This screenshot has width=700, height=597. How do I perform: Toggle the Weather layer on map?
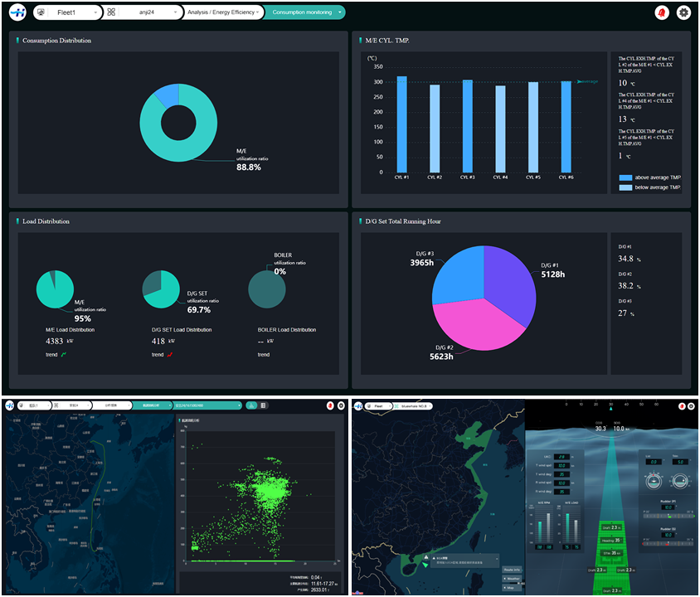pos(511,579)
